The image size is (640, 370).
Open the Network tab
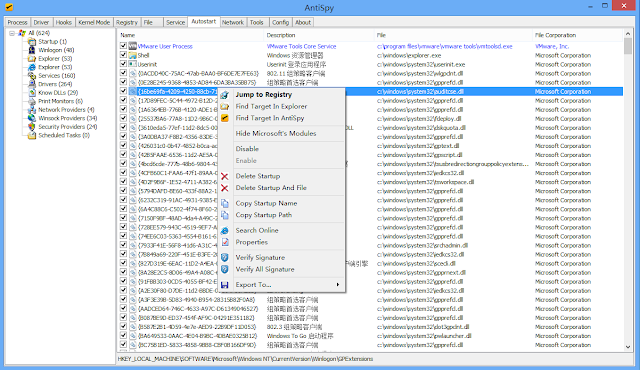(x=233, y=22)
